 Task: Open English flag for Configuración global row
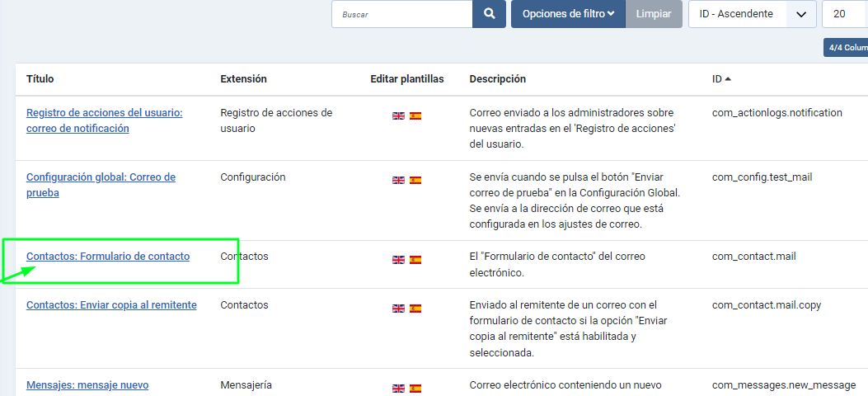point(398,180)
